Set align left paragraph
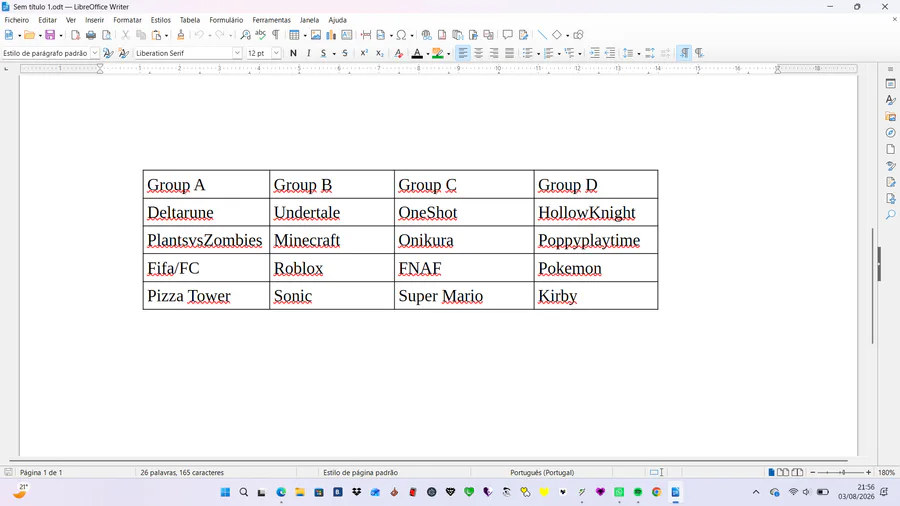The width and height of the screenshot is (900, 506). tap(463, 53)
